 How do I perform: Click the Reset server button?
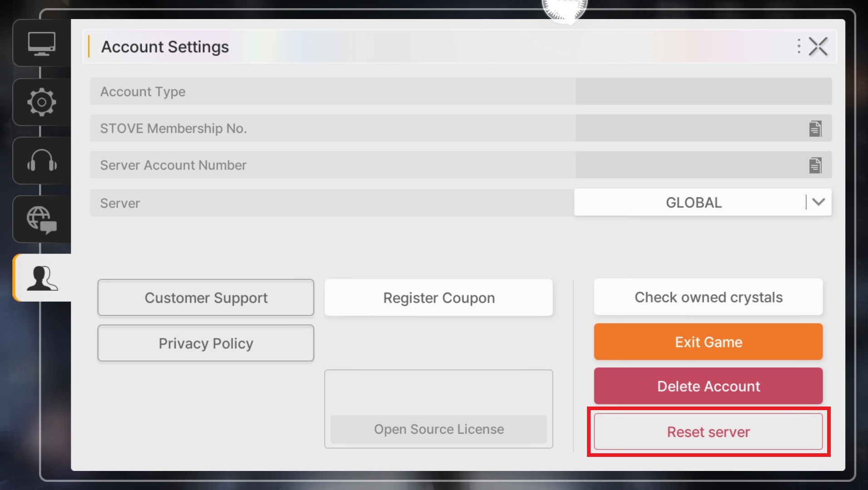point(708,432)
